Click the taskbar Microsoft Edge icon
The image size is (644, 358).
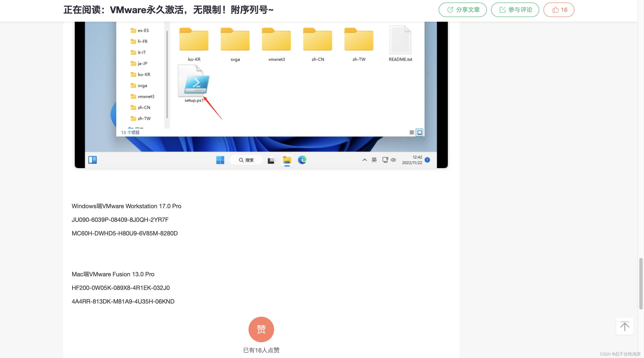[x=302, y=160]
